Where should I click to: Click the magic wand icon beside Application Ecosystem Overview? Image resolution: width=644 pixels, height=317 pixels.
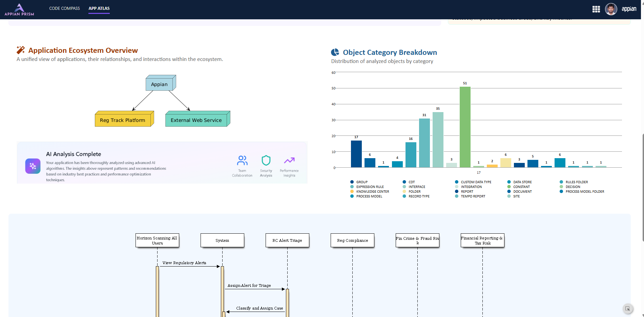[x=21, y=50]
